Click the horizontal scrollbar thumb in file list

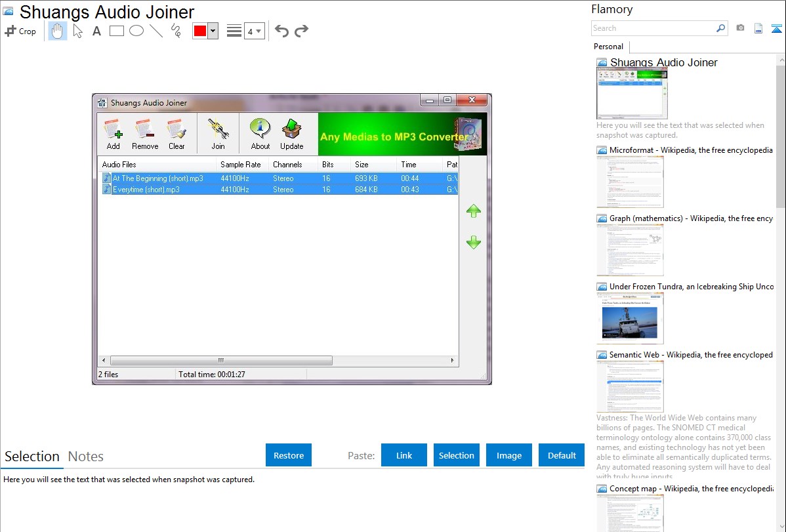tap(221, 361)
